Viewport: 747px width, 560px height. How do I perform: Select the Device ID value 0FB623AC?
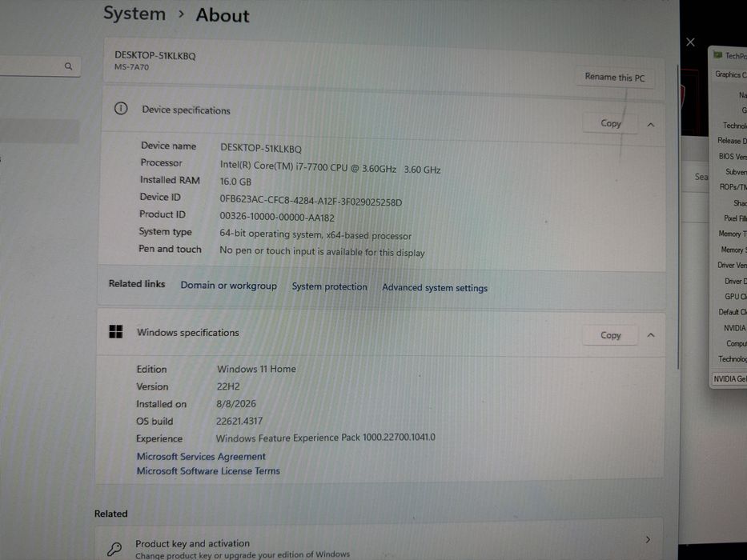[x=311, y=201]
